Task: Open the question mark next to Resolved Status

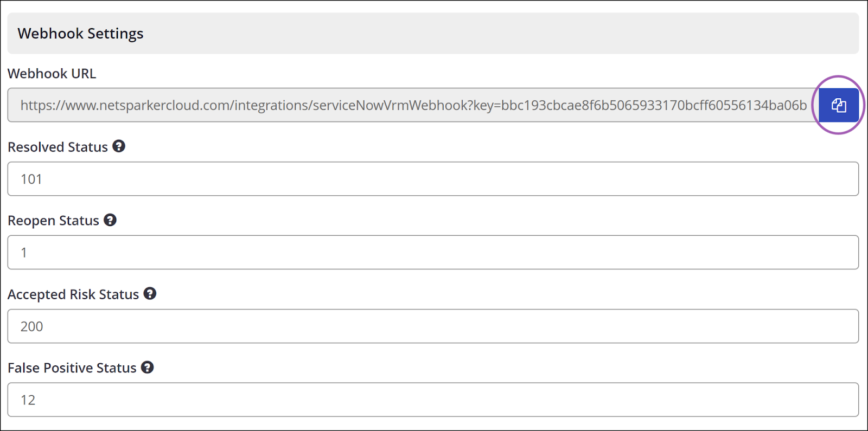Action: 119,146
